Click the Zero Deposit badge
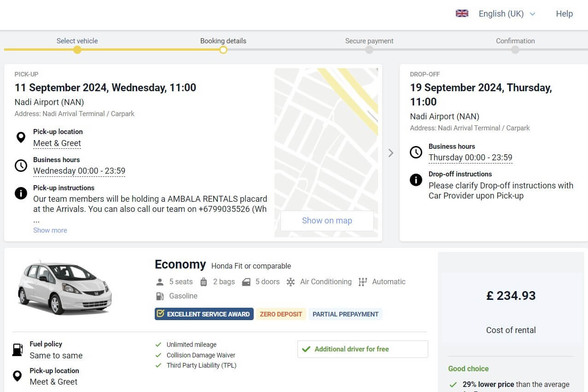588x392 pixels. tap(281, 314)
